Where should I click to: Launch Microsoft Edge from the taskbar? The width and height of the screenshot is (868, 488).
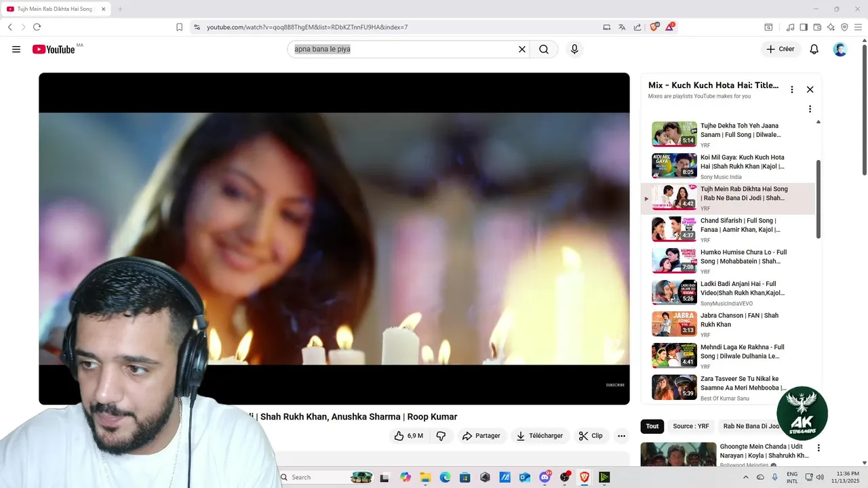point(445,477)
